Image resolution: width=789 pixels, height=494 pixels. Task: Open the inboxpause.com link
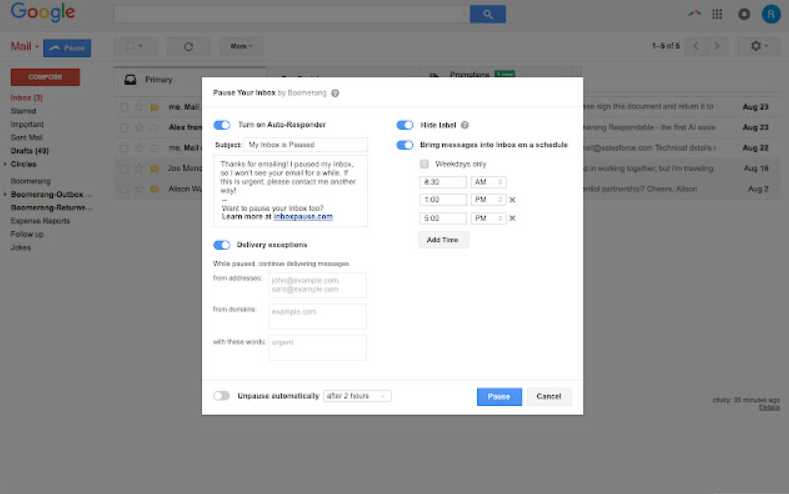pyautogui.click(x=303, y=216)
